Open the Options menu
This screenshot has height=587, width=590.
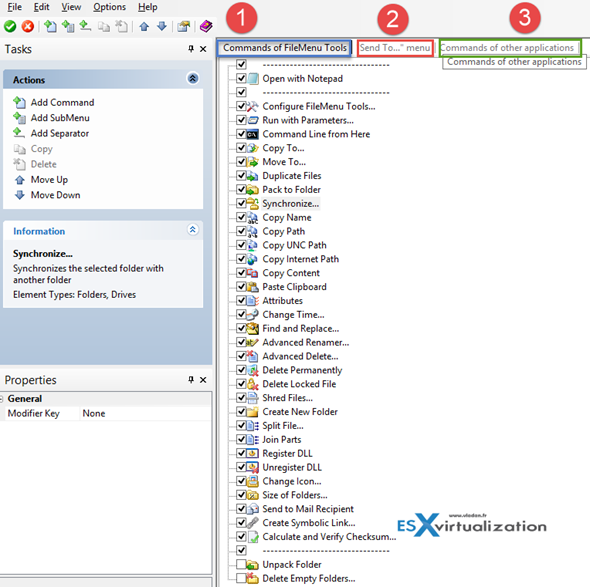pos(109,7)
